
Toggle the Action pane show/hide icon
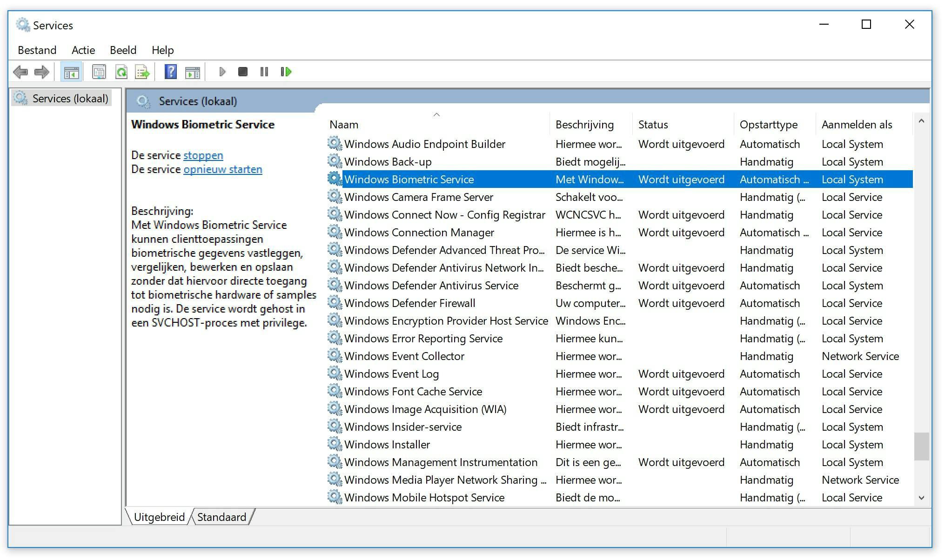[192, 72]
